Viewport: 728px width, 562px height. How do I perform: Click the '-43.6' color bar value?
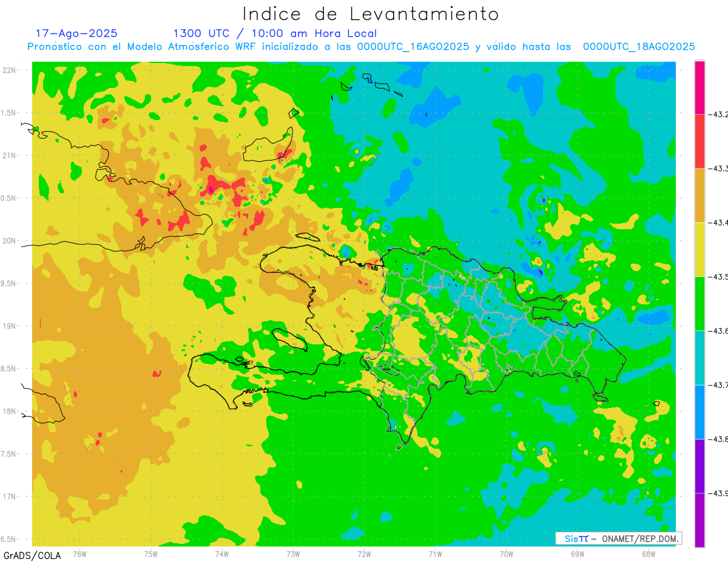click(x=719, y=330)
